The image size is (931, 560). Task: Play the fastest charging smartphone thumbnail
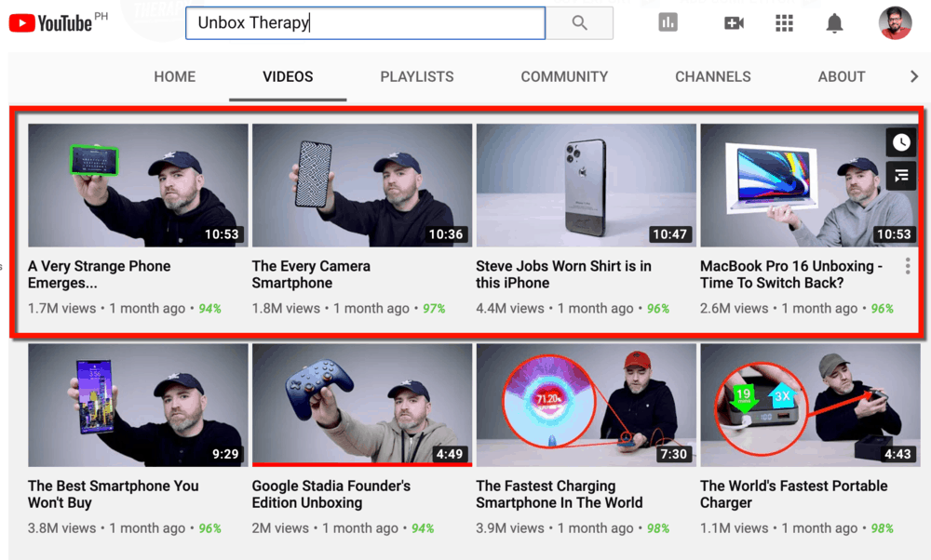click(586, 406)
